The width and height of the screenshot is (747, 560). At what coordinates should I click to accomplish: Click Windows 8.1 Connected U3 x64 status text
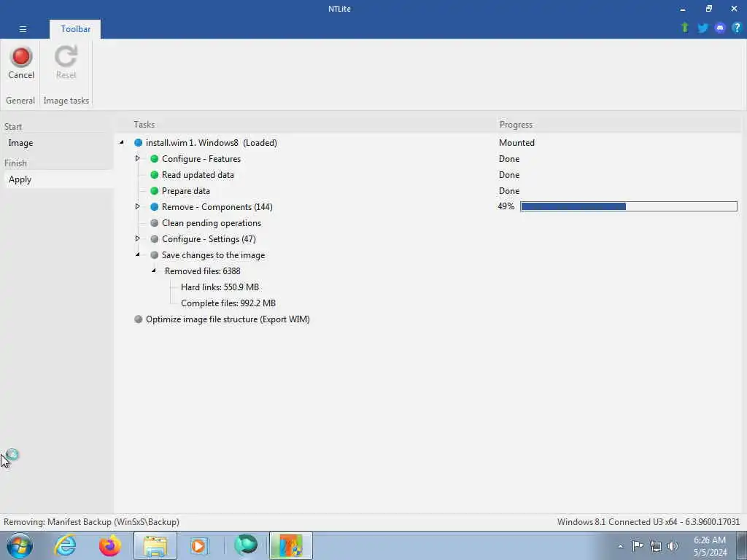click(649, 522)
